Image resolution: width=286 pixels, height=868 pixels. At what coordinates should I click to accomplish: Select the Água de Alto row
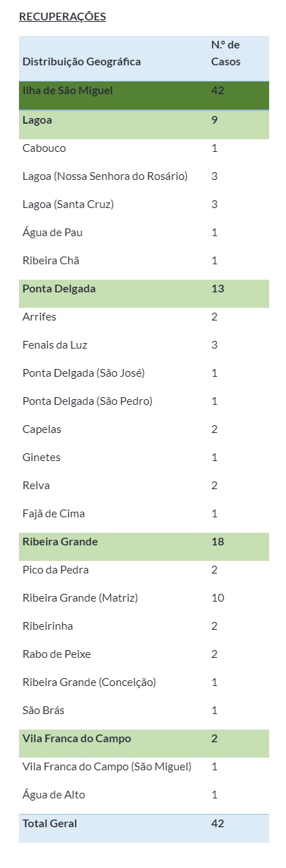click(x=144, y=795)
